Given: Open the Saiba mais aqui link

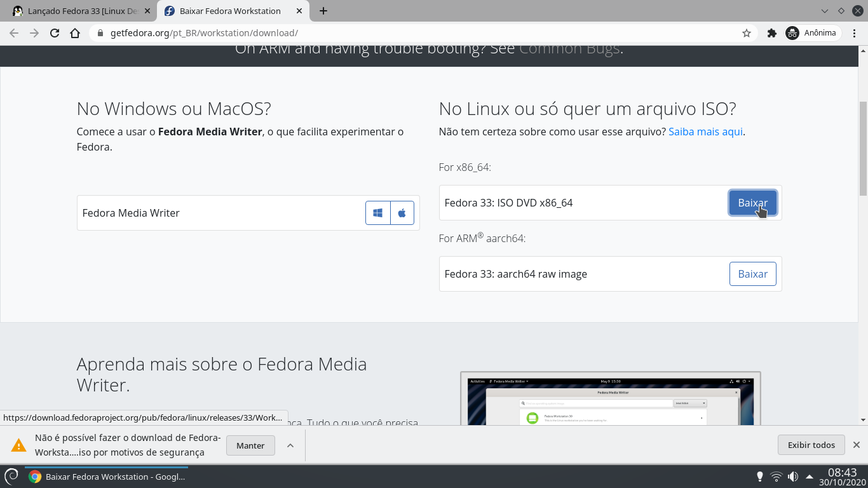Looking at the screenshot, I should coord(705,132).
